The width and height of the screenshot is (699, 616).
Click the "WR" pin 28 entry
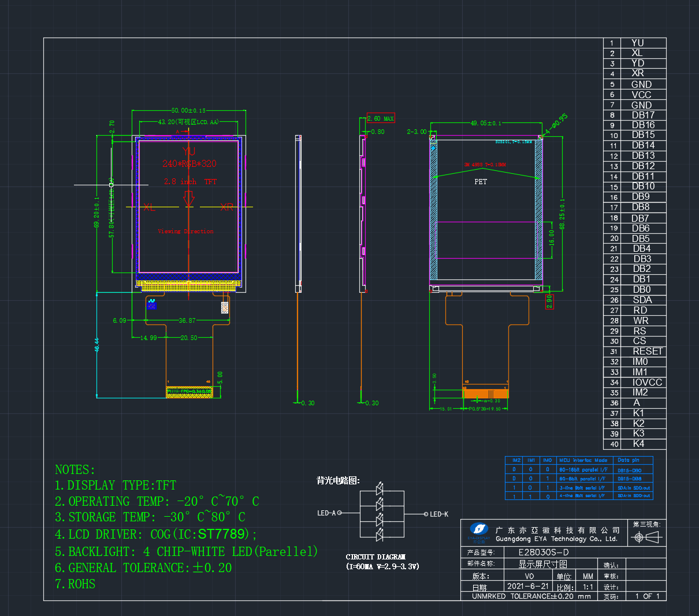click(641, 320)
